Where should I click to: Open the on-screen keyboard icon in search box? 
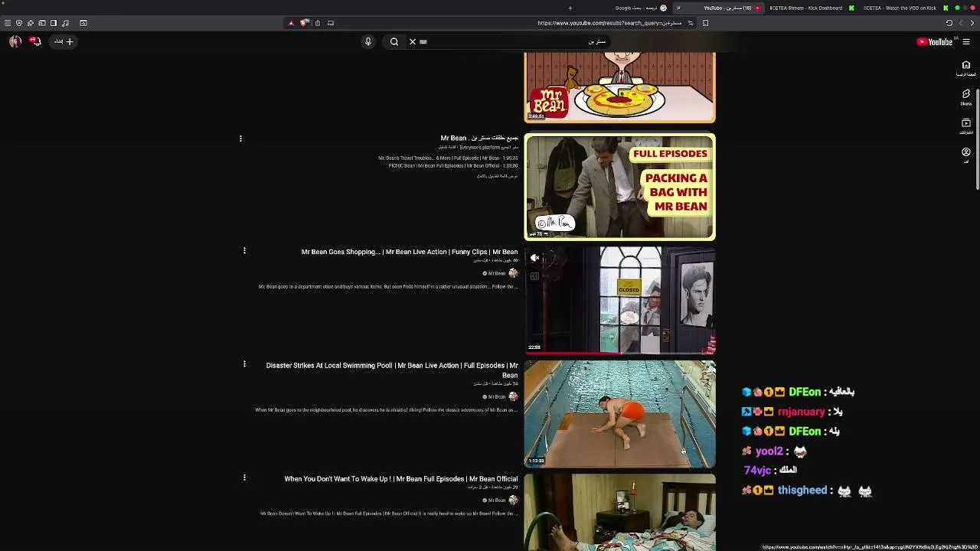pos(423,42)
